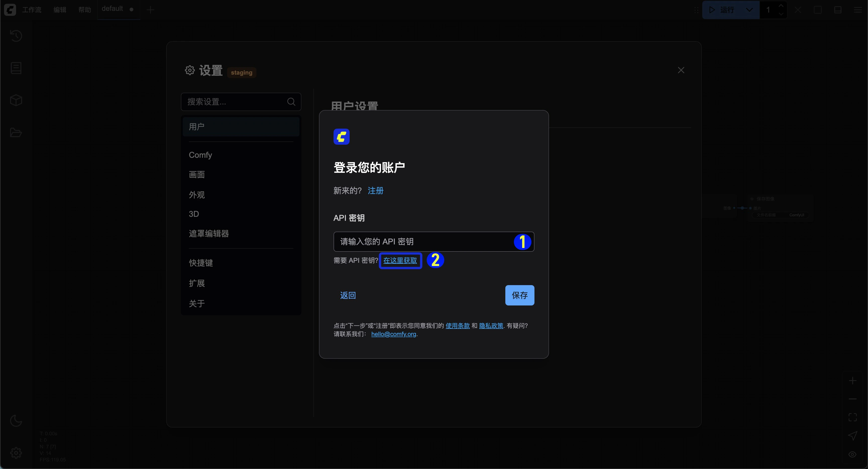Toggle the bottom panel layout

pos(838,10)
